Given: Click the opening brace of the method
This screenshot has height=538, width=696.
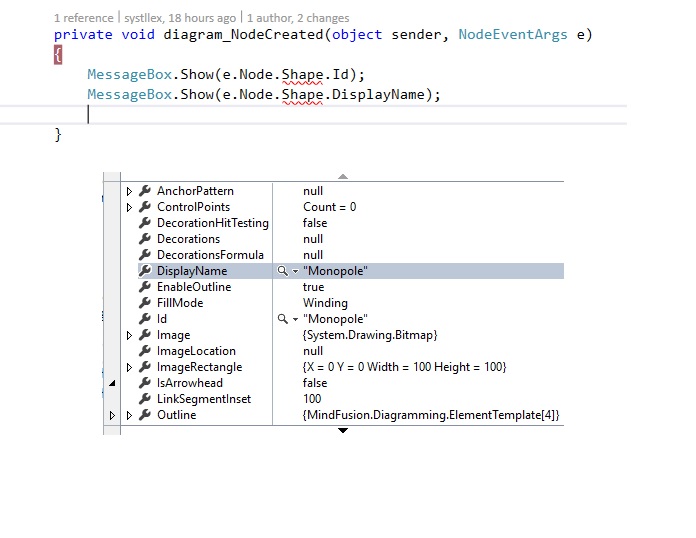Looking at the screenshot, I should click(58, 55).
